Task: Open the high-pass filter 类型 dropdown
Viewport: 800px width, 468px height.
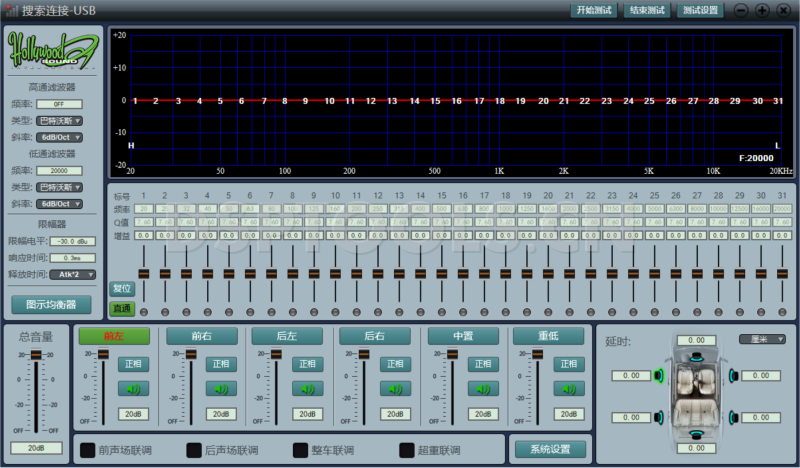Action: point(60,121)
